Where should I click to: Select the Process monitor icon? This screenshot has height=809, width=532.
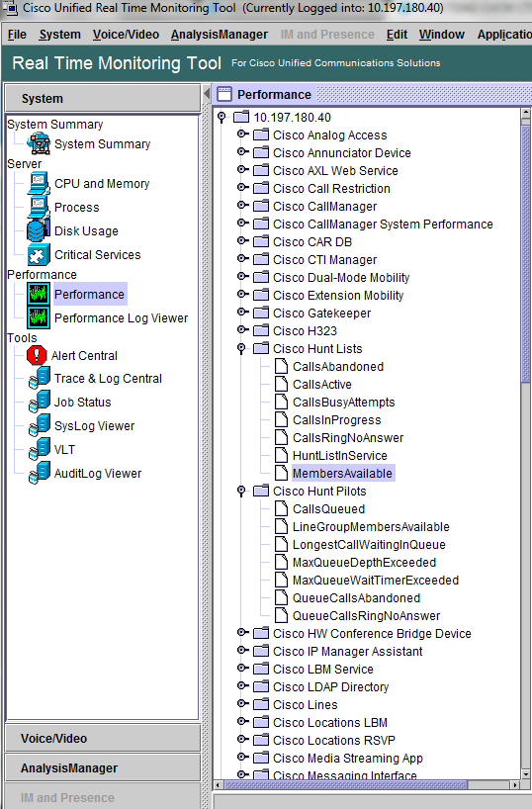pyautogui.click(x=40, y=207)
